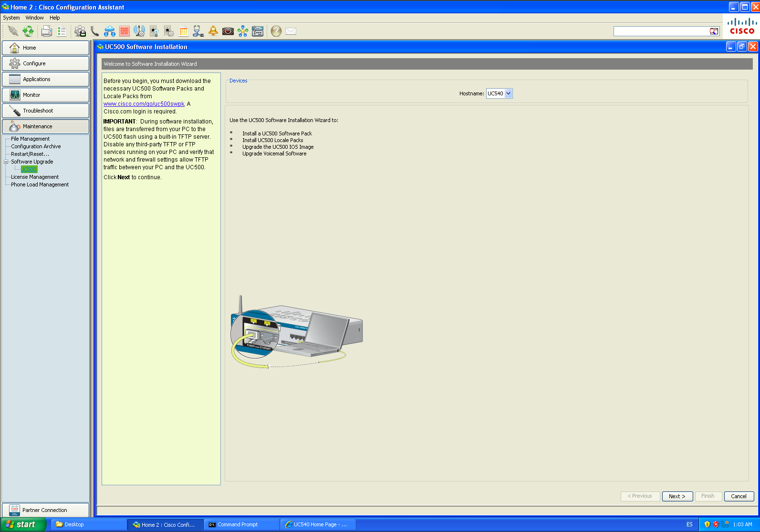Click the UC500 device illustration image
The width and height of the screenshot is (760, 532).
(297, 332)
